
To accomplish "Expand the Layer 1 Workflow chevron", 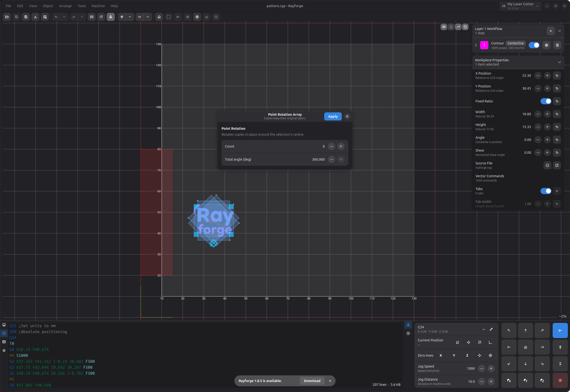I will point(560,31).
